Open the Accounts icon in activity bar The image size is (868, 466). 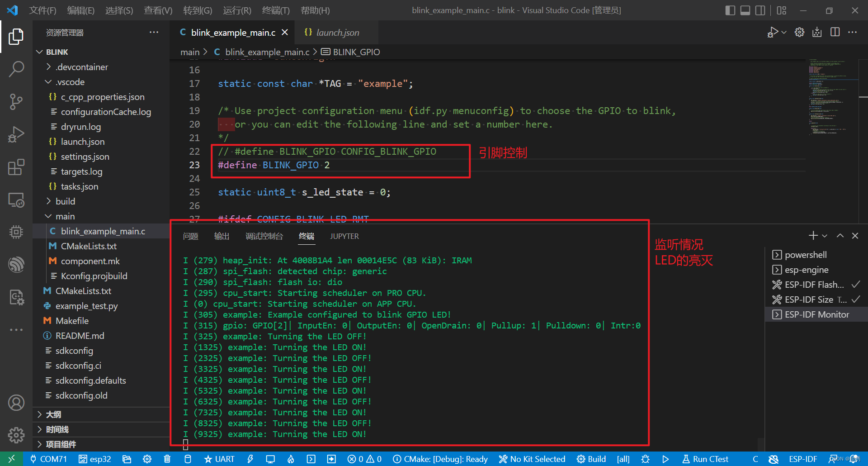(16, 403)
